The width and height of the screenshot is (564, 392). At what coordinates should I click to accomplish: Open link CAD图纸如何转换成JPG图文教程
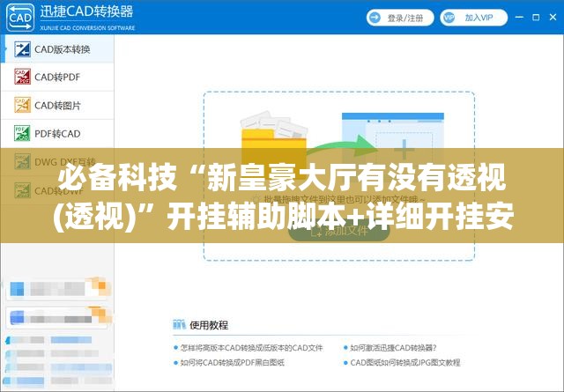tap(405, 363)
